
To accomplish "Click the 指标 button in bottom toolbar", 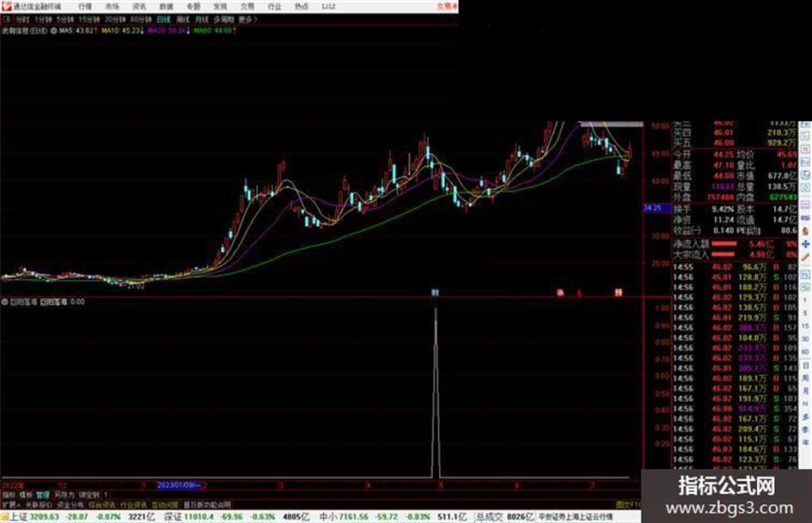I will 9,495.
